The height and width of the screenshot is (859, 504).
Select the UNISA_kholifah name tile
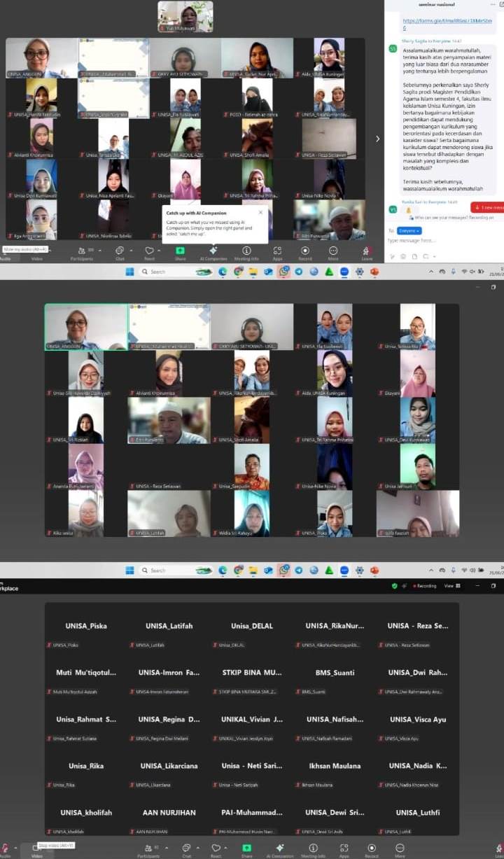(86, 813)
